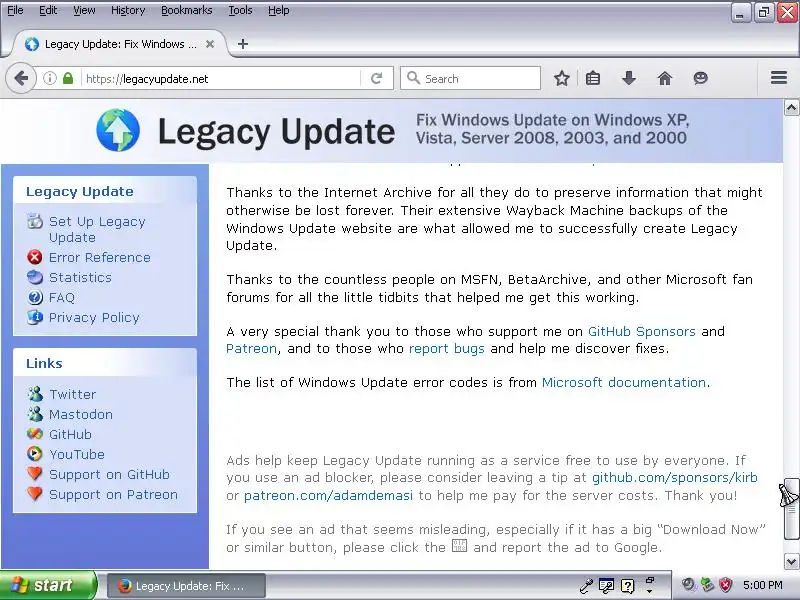Visit the Twitter link

(x=72, y=394)
